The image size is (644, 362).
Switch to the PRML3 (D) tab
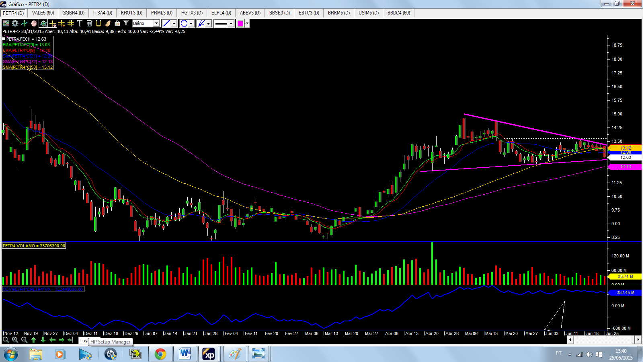tap(162, 13)
